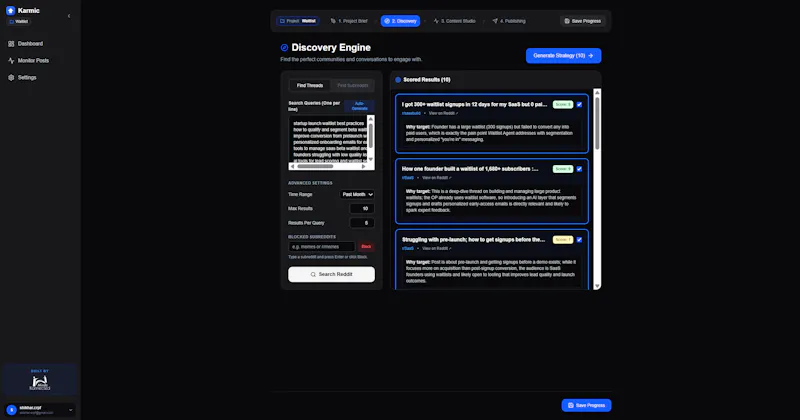Open the Monitor Posts pulse icon
This screenshot has height=420, width=800.
click(x=11, y=61)
